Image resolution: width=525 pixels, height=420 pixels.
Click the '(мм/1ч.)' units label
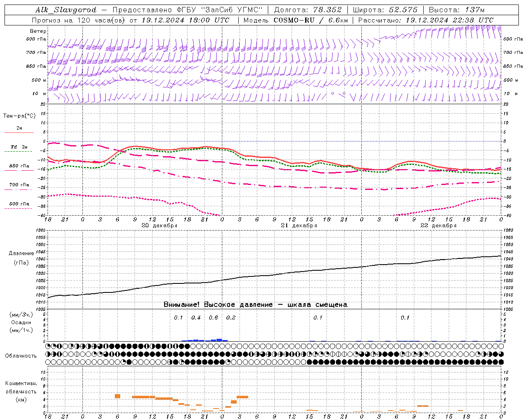21,330
